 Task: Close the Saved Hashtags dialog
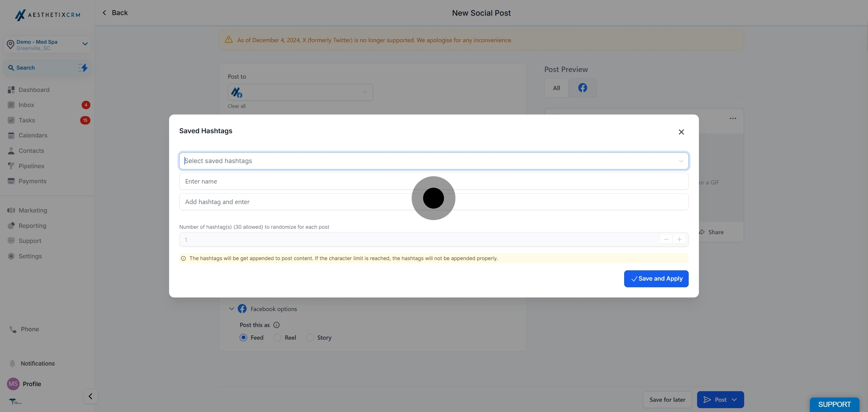[681, 132]
